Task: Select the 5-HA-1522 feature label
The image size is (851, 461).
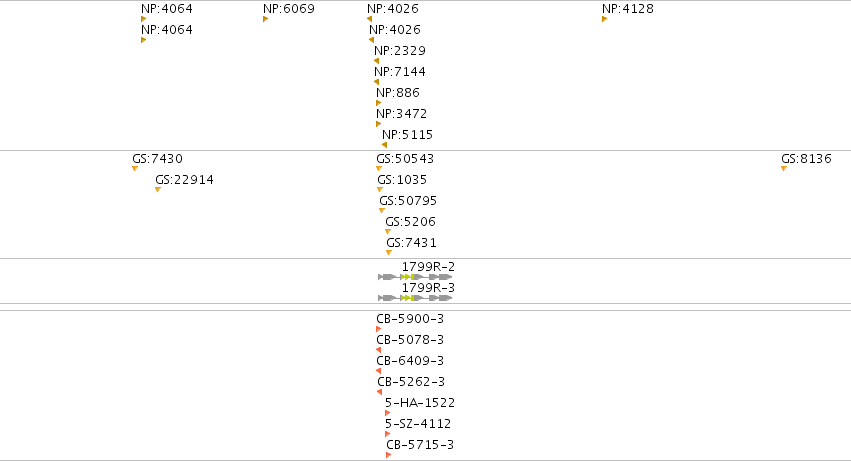Action: tap(420, 402)
